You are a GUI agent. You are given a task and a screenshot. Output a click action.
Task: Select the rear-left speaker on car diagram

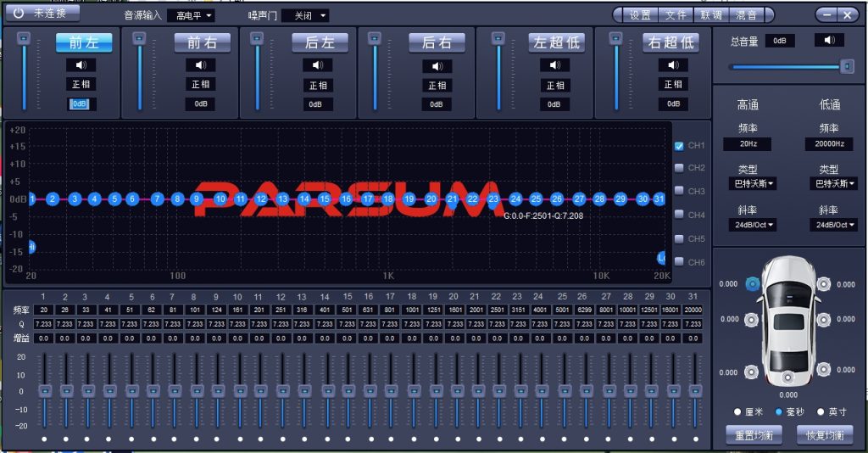pyautogui.click(x=751, y=372)
